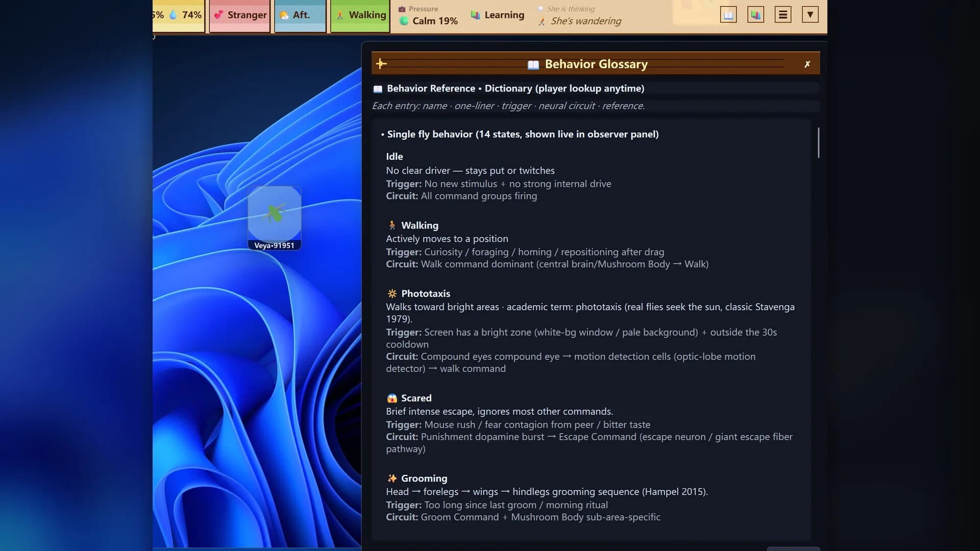Image resolution: width=980 pixels, height=551 pixels.
Task: Click the walker icon beside Walking entry
Action: pyautogui.click(x=392, y=226)
